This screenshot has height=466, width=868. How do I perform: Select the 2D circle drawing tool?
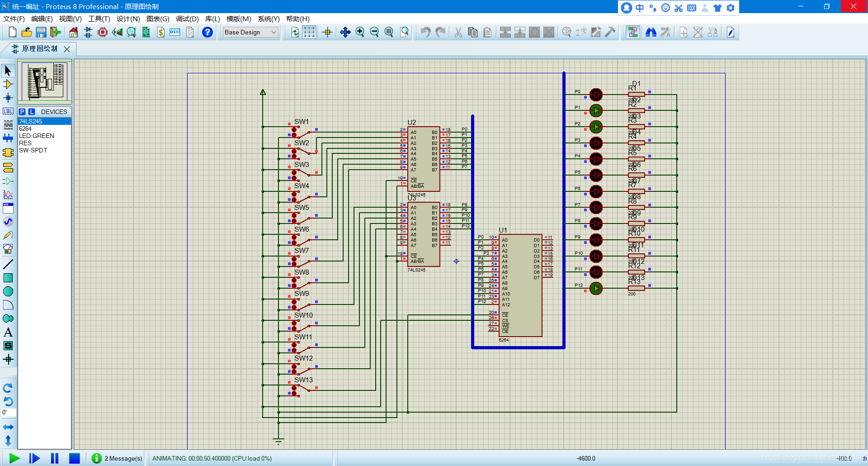pyautogui.click(x=8, y=291)
